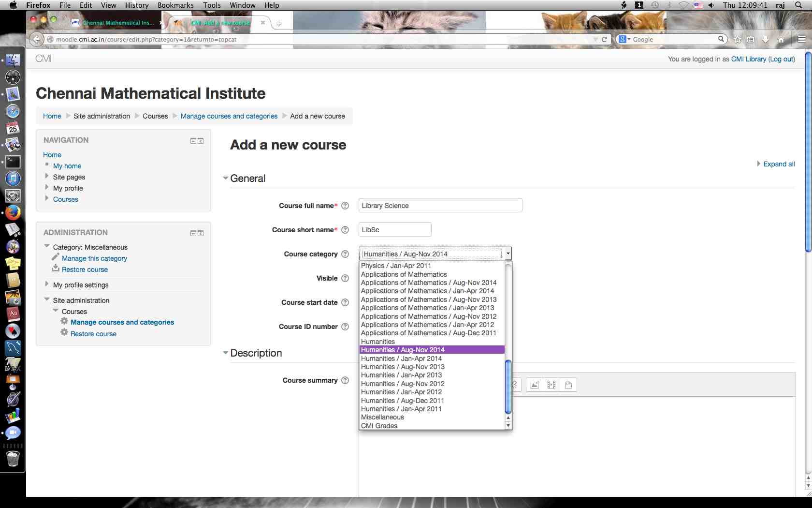Open help for Course ID number

(345, 327)
